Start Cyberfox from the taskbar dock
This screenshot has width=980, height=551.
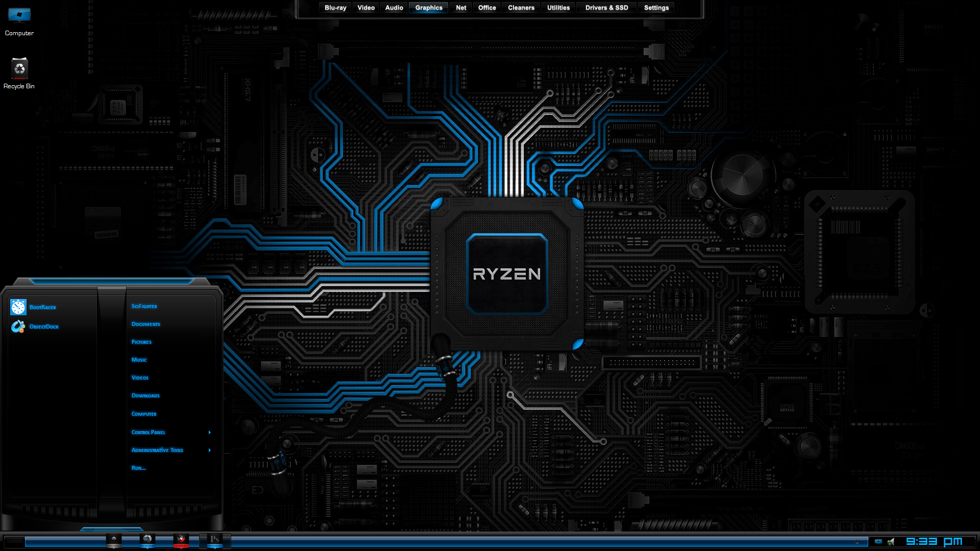[181, 540]
